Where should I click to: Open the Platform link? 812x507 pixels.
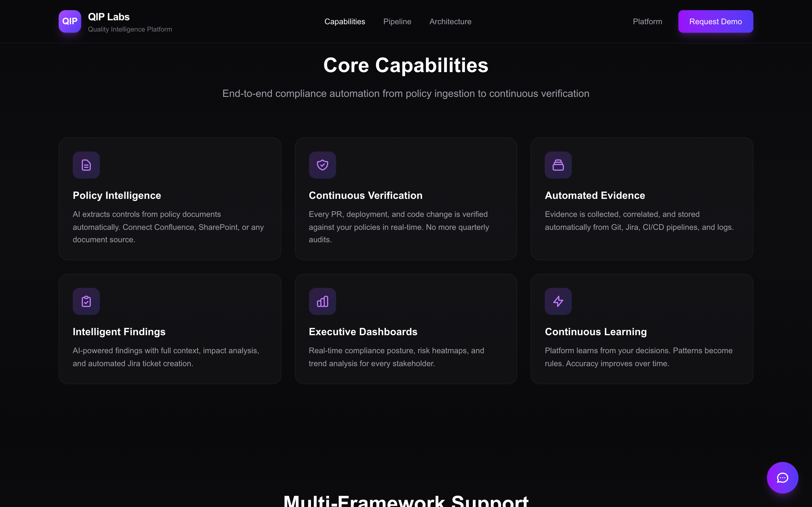tap(647, 21)
